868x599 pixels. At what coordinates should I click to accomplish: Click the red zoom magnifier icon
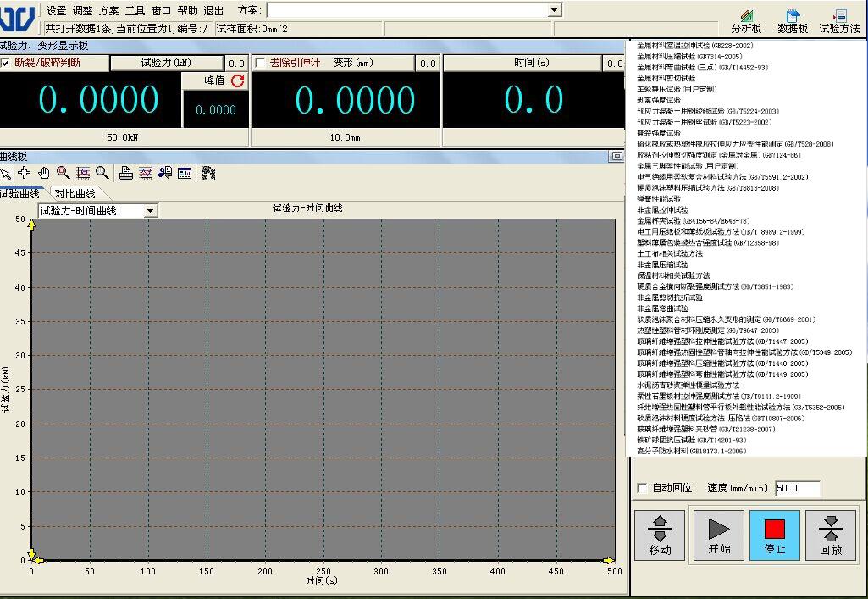pyautogui.click(x=64, y=174)
